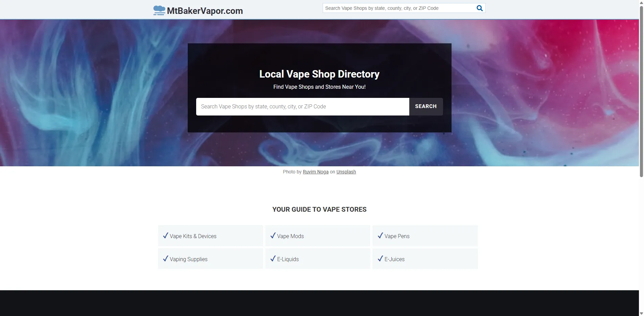Image resolution: width=644 pixels, height=316 pixels.
Task: Click the checkmark beside Vape Mods
Action: click(x=273, y=235)
